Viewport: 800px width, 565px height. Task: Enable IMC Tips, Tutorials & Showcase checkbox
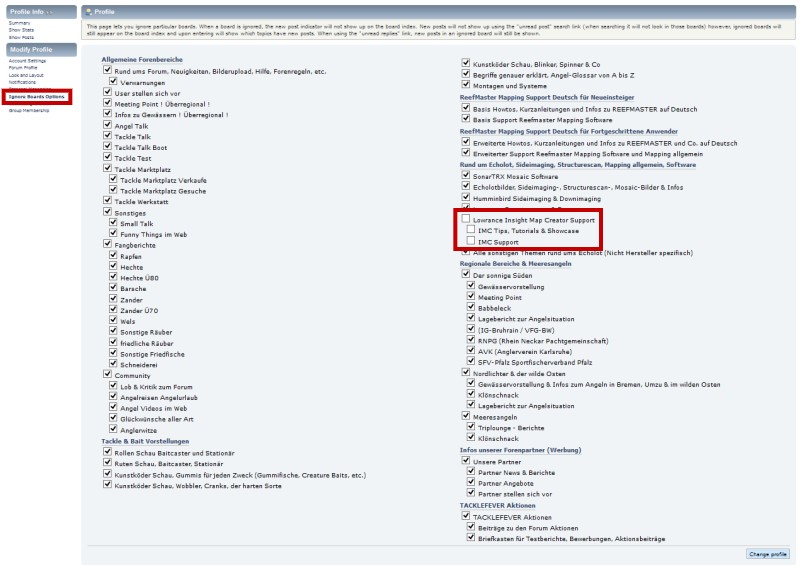pos(471,229)
